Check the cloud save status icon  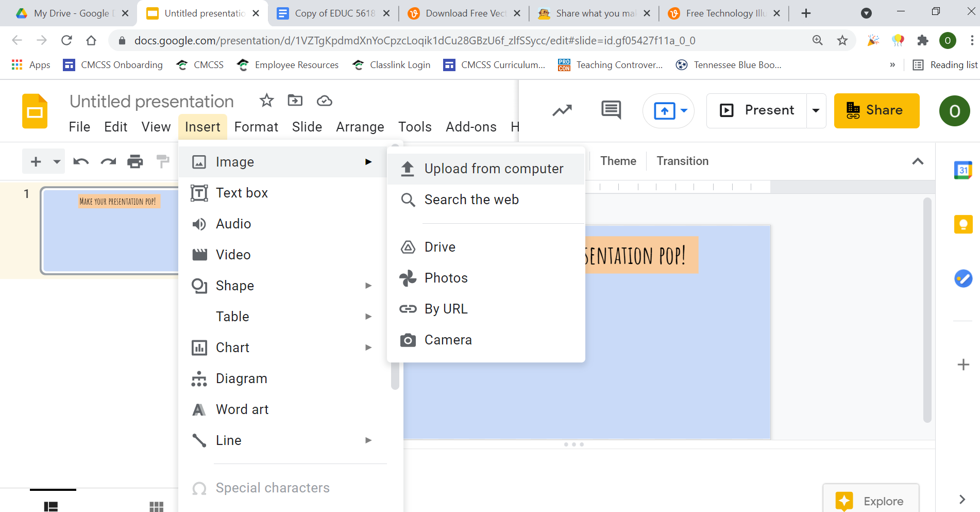[324, 101]
